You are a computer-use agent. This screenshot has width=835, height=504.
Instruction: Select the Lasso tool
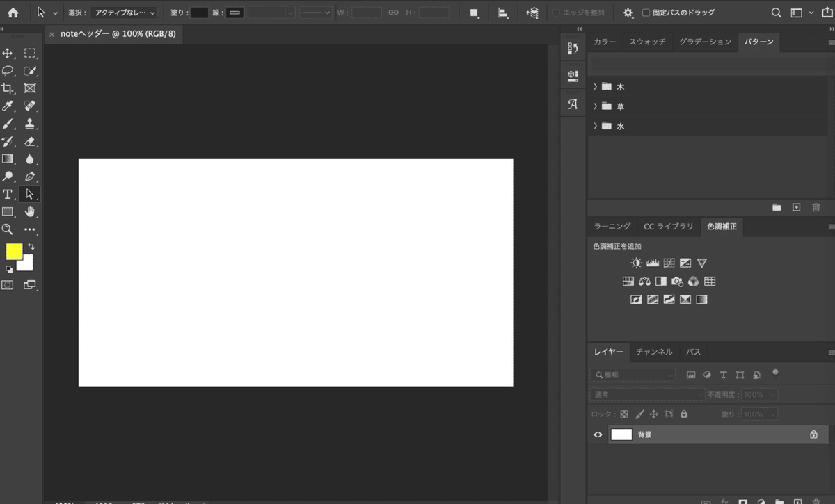pyautogui.click(x=8, y=71)
